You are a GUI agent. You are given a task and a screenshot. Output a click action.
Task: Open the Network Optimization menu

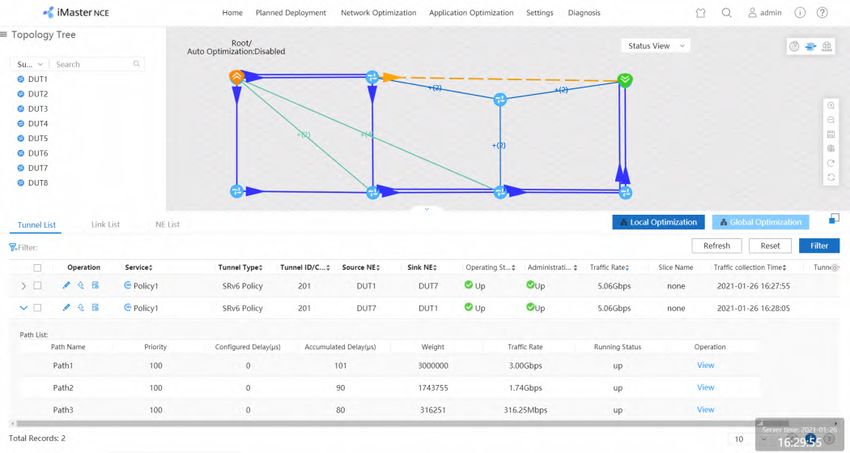pos(378,12)
